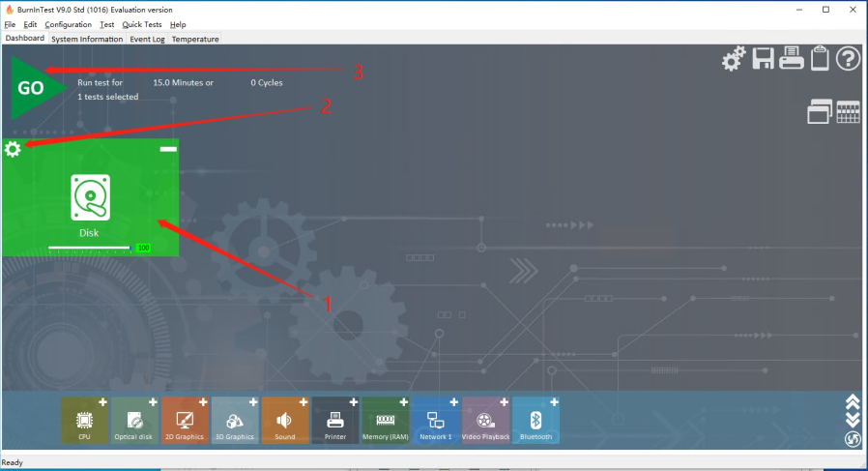Screen dimensions: 868x471
Task: Add the Sound test tile
Action: tap(284, 420)
